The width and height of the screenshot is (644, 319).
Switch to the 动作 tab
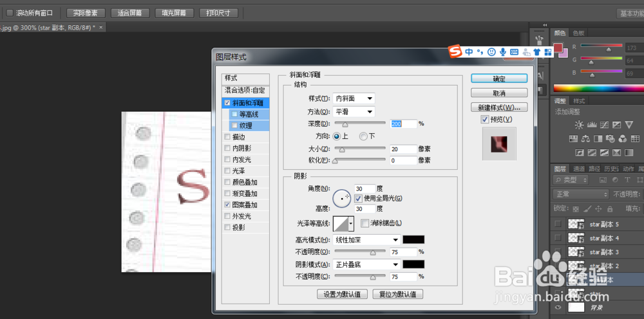click(629, 169)
